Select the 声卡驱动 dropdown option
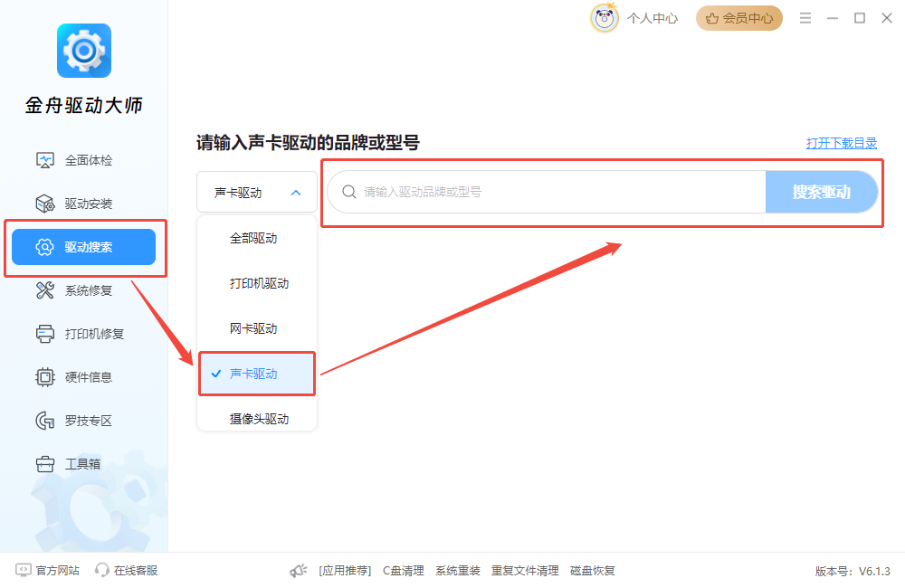This screenshot has width=905, height=588. coord(257,374)
